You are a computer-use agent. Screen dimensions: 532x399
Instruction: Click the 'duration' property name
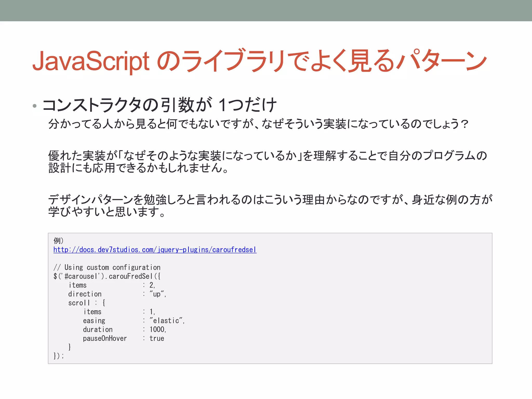[x=98, y=330]
